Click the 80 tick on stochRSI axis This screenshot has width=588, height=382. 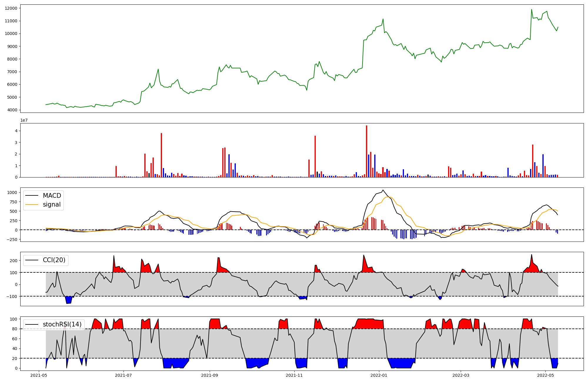tap(14, 329)
